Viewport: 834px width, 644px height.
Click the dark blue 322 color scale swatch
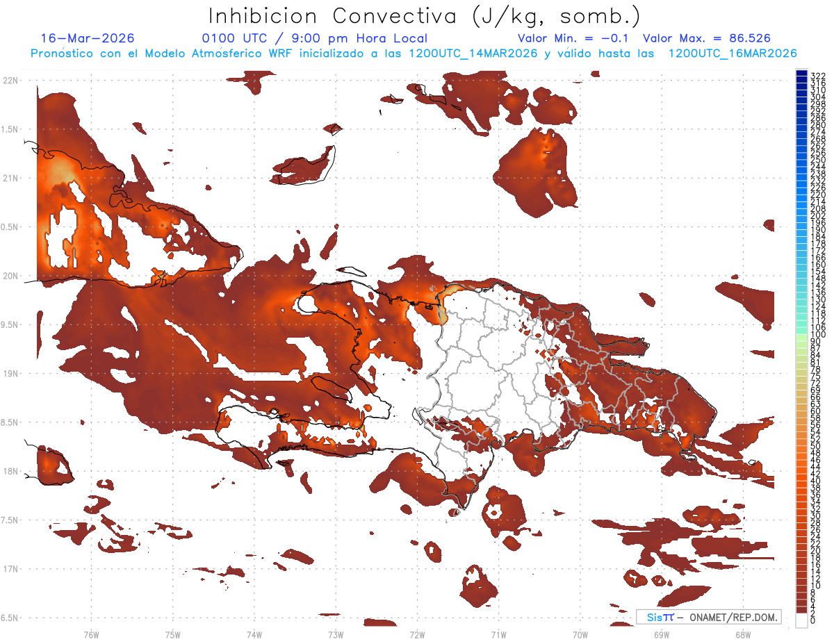[801, 74]
